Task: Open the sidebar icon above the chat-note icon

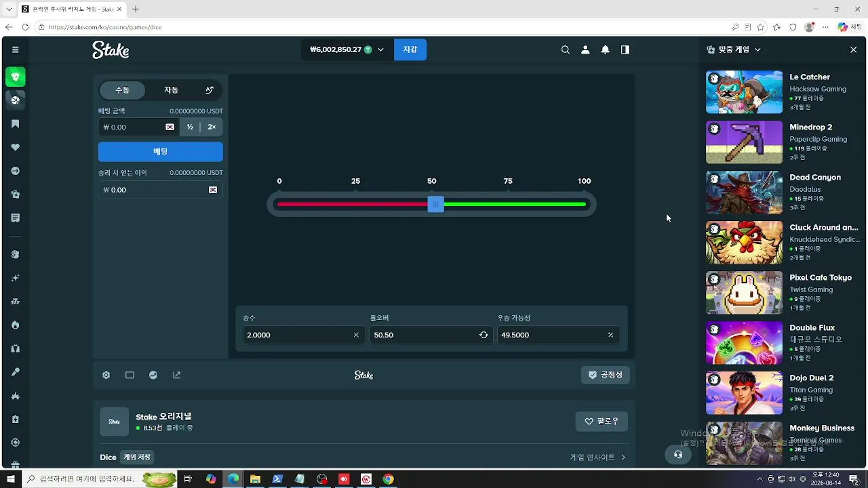Action: pos(15,195)
